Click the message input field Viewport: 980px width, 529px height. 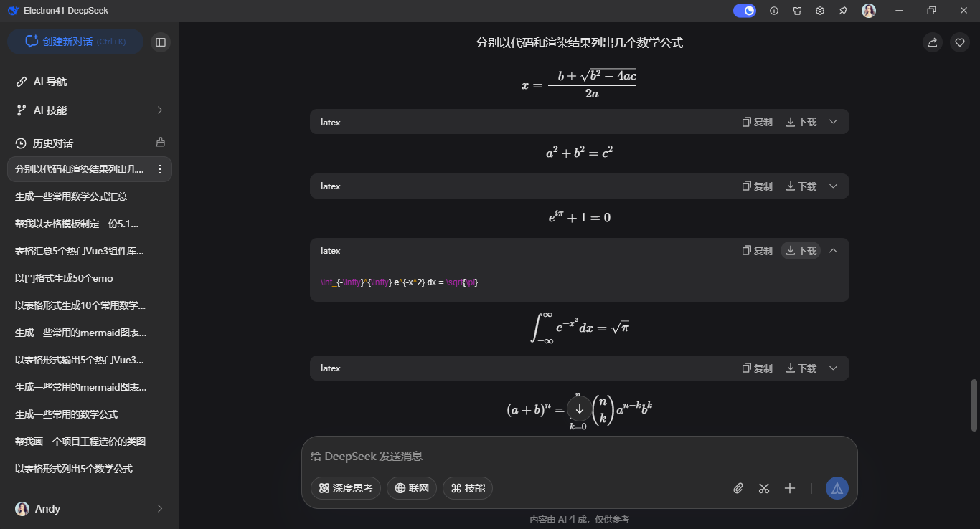click(x=502, y=456)
